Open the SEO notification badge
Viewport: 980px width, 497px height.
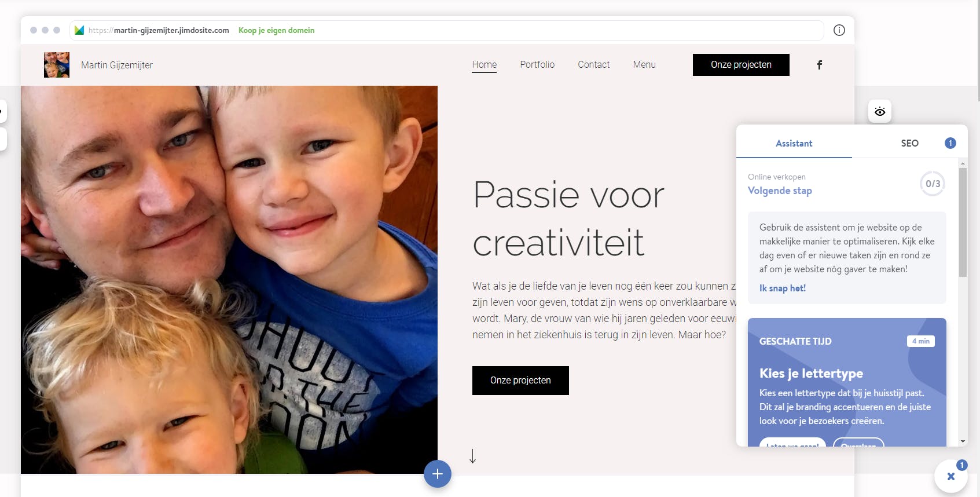(x=950, y=143)
